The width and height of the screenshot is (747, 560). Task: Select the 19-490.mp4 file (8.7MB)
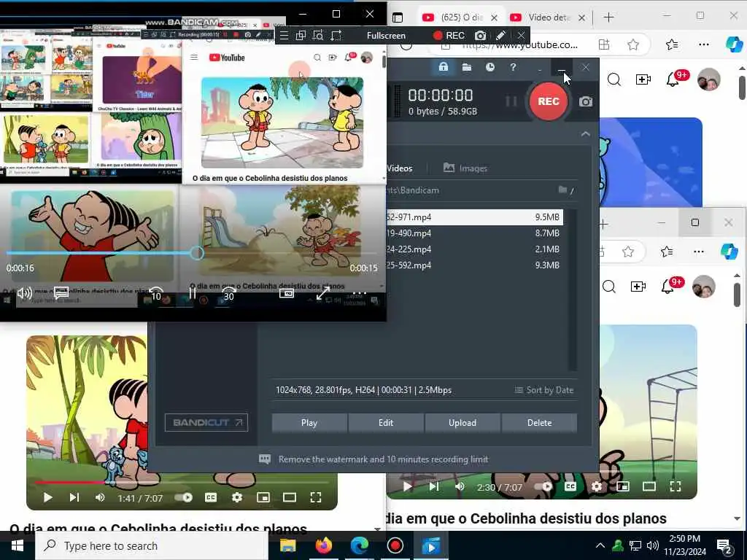tap(475, 233)
